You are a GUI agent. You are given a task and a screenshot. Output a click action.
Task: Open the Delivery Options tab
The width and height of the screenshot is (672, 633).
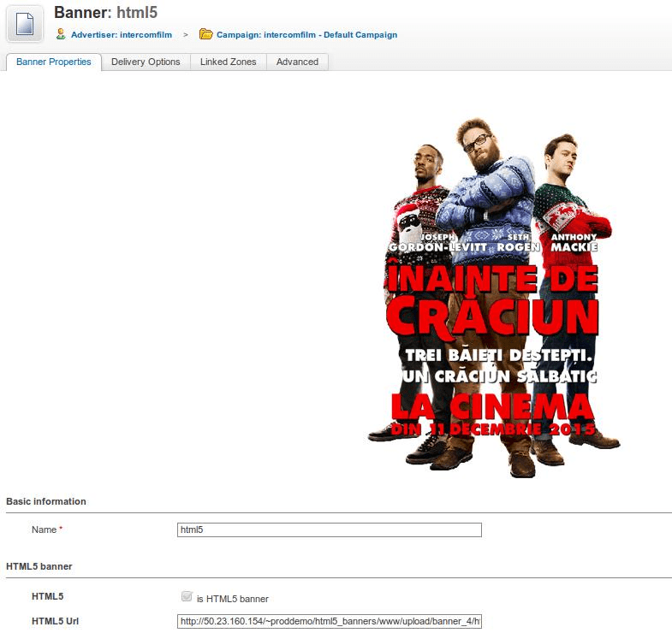coord(146,62)
